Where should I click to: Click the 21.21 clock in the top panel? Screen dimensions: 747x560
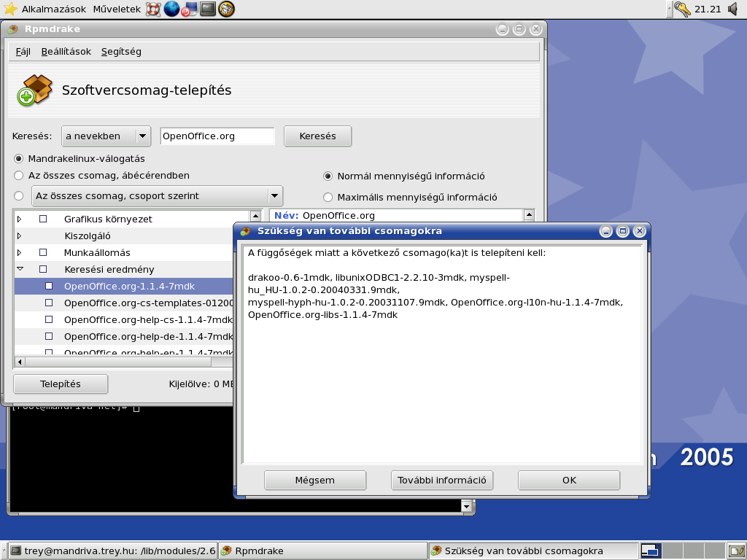tap(708, 9)
